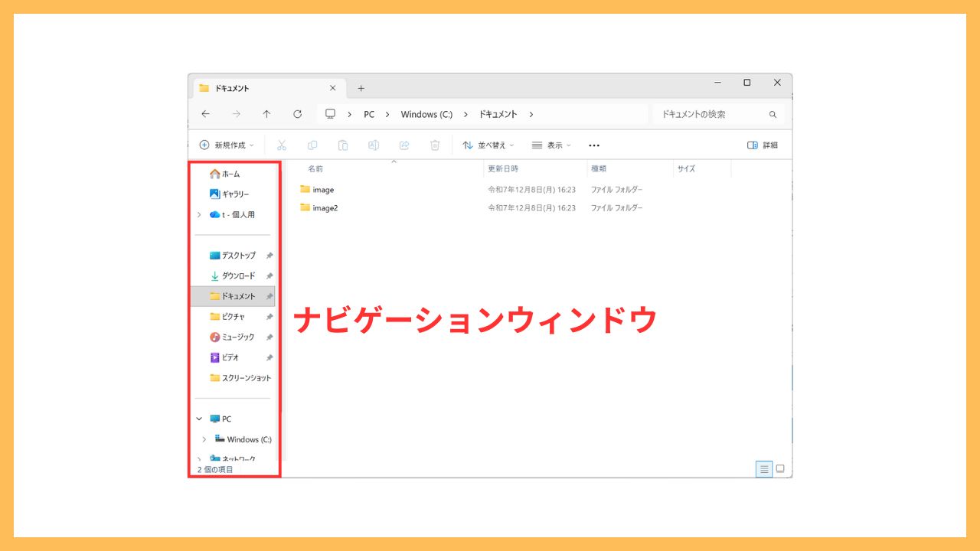Viewport: 980px width, 551px height.
Task: Select the image2 folder
Action: 325,207
